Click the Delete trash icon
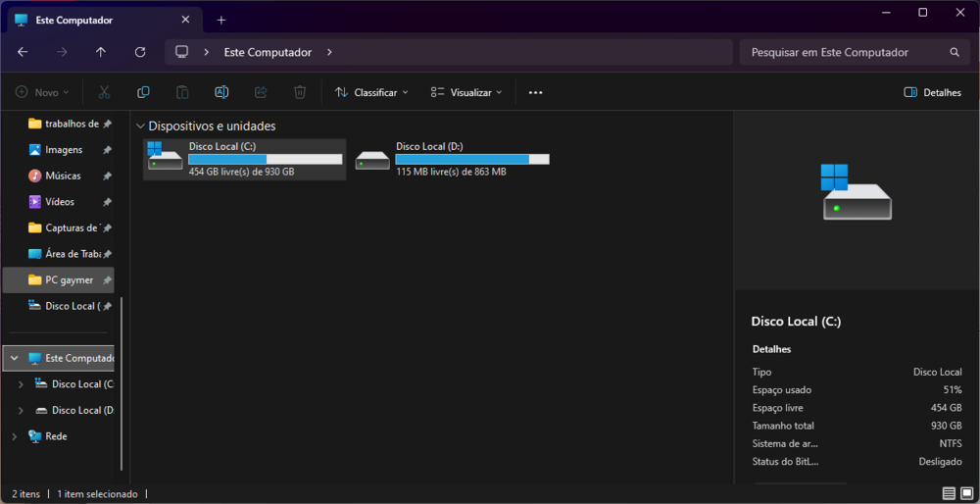Viewport: 980px width, 504px height. [x=300, y=92]
